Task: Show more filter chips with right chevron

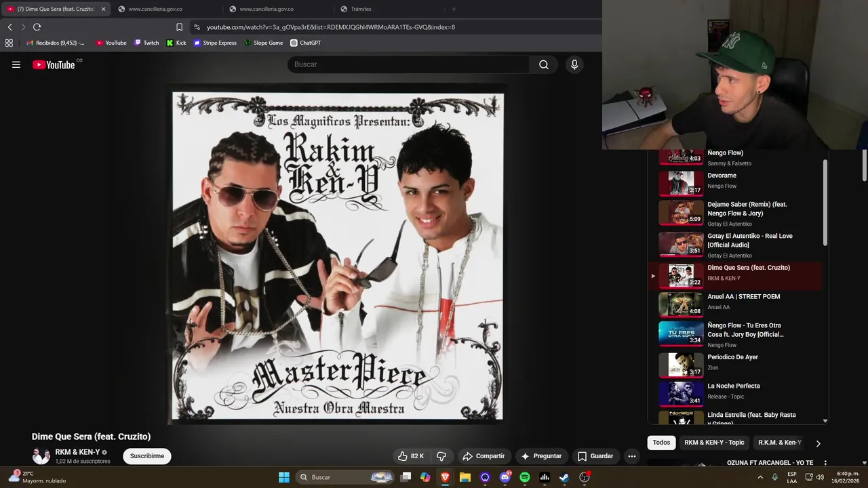Action: click(x=818, y=443)
